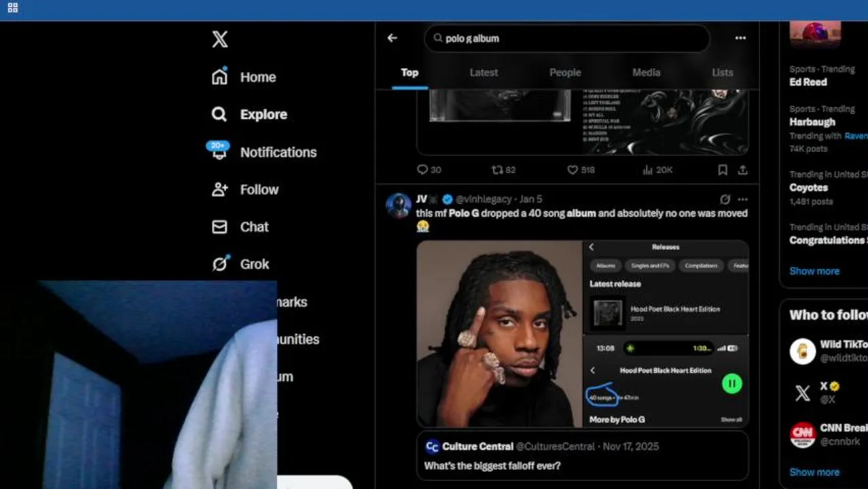The height and width of the screenshot is (489, 868).
Task: Click the magnifier icon in the search box
Action: point(438,38)
